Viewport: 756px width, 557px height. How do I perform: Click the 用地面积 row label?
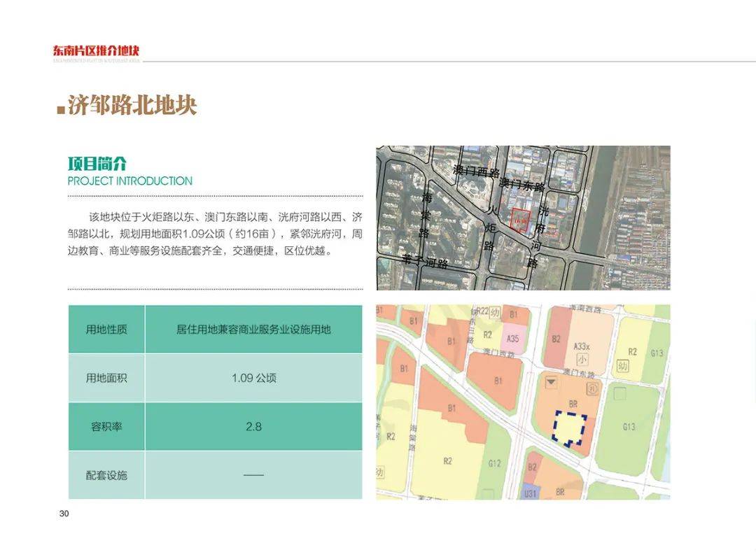[x=106, y=379]
